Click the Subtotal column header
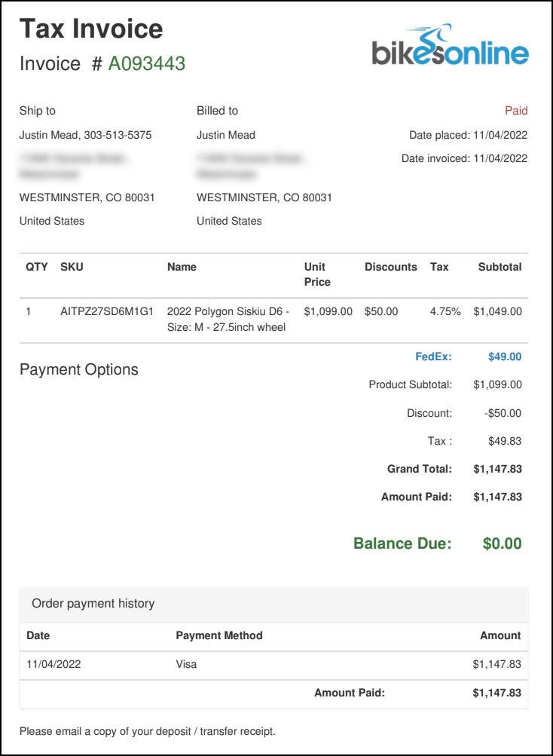The image size is (553, 756). (500, 267)
